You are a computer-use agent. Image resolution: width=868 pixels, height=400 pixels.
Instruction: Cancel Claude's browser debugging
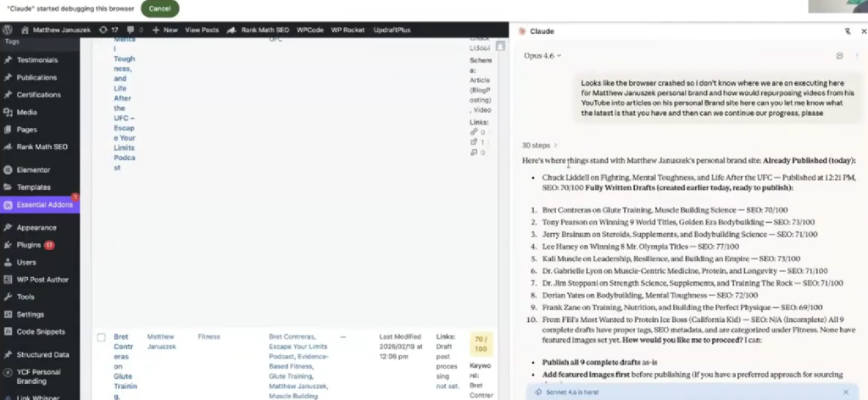pos(159,8)
